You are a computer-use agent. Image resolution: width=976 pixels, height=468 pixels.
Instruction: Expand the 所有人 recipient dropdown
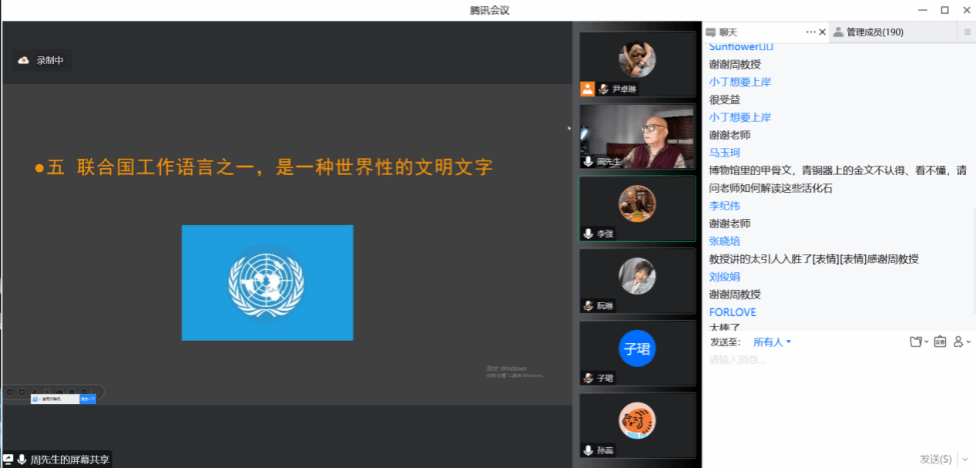[x=772, y=342]
